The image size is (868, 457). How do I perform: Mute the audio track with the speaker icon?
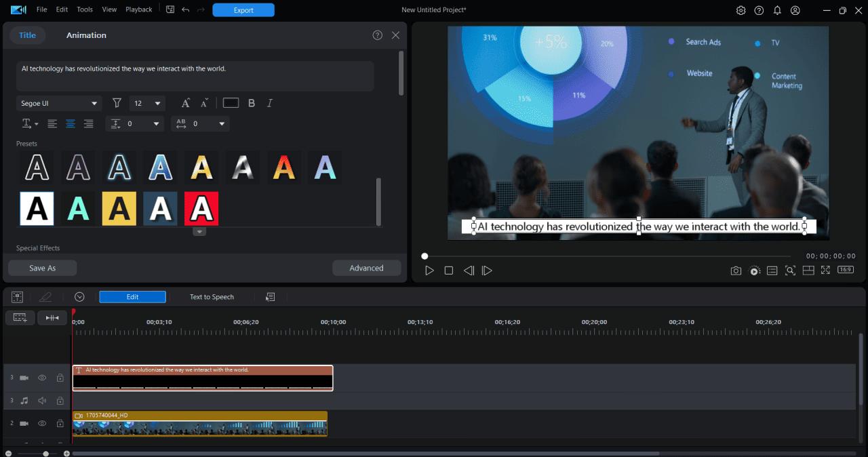(x=41, y=400)
